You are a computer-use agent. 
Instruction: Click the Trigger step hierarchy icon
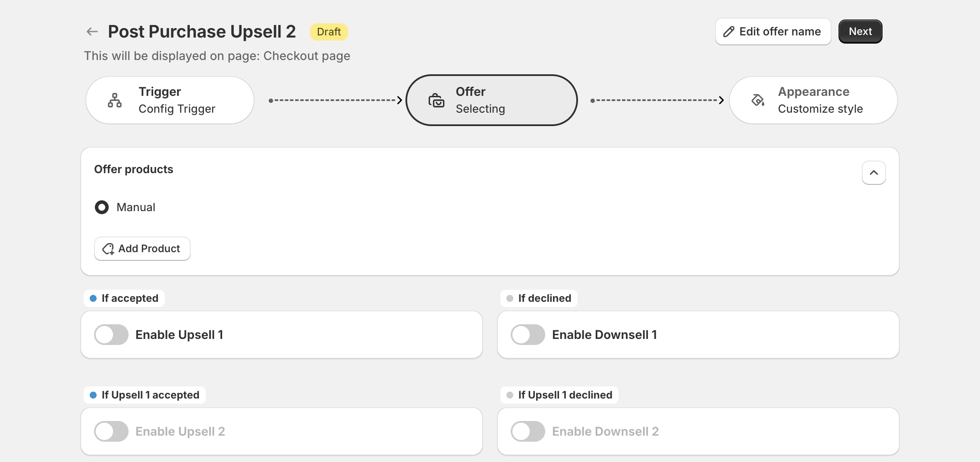115,100
